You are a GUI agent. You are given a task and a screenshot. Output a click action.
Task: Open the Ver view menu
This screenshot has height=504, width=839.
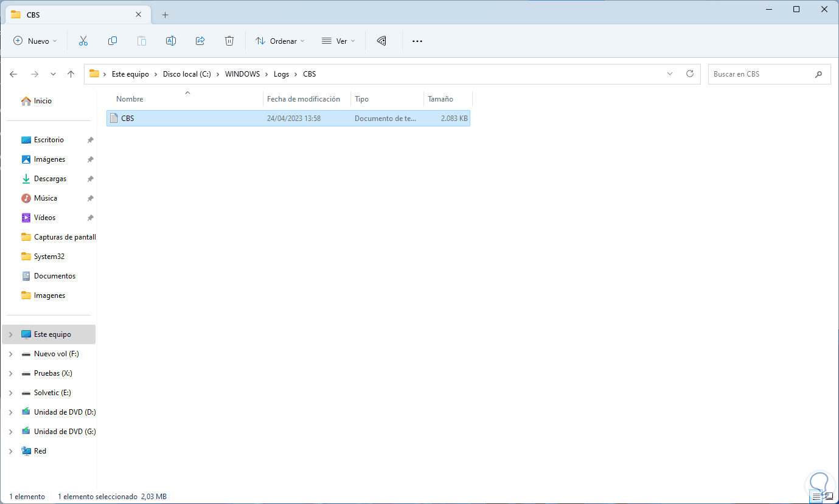pos(338,41)
